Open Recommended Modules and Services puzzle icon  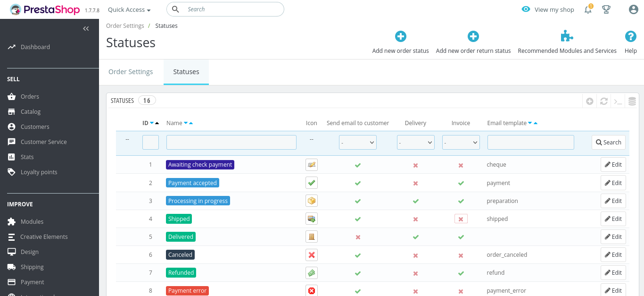point(567,36)
